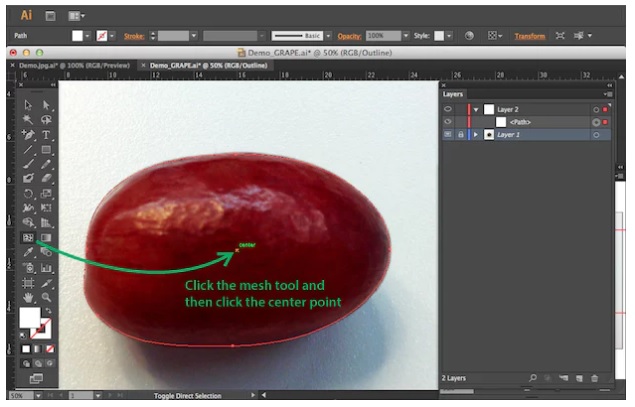This screenshot has width=635, height=407.
Task: Open the graphic Style dropdown
Action: 449,36
